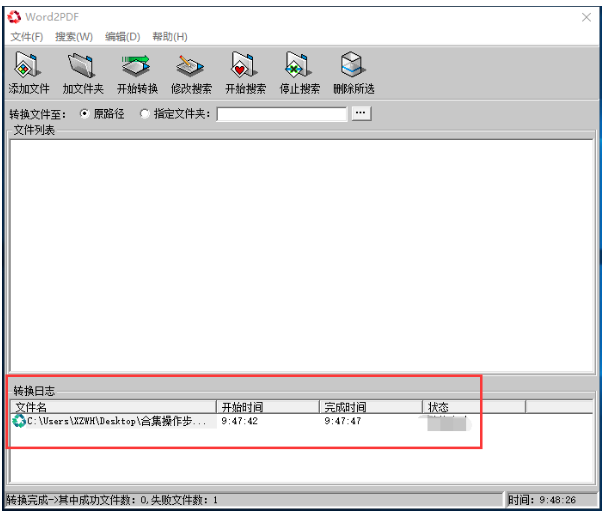Screen dimensions: 610x513
Task: Click the target folder path input field
Action: (282, 114)
